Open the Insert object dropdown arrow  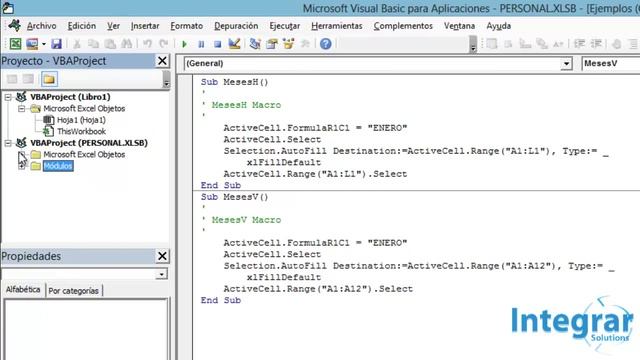(x=44, y=44)
